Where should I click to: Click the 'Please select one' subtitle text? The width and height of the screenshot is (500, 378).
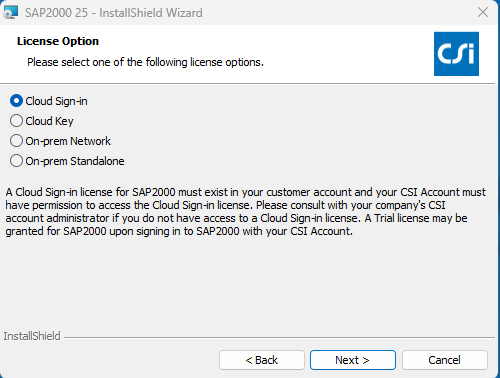(x=145, y=62)
